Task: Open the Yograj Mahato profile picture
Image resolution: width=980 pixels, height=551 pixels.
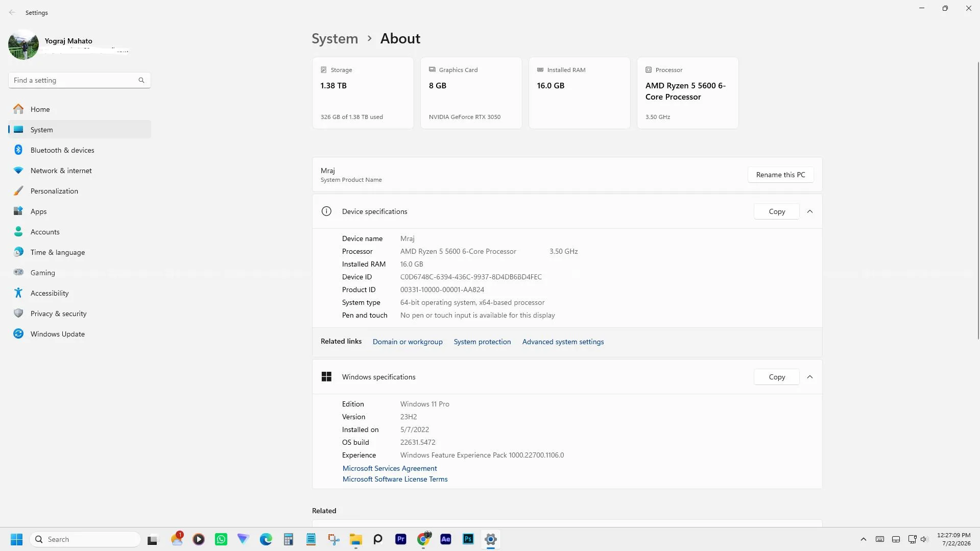Action: 23,44
